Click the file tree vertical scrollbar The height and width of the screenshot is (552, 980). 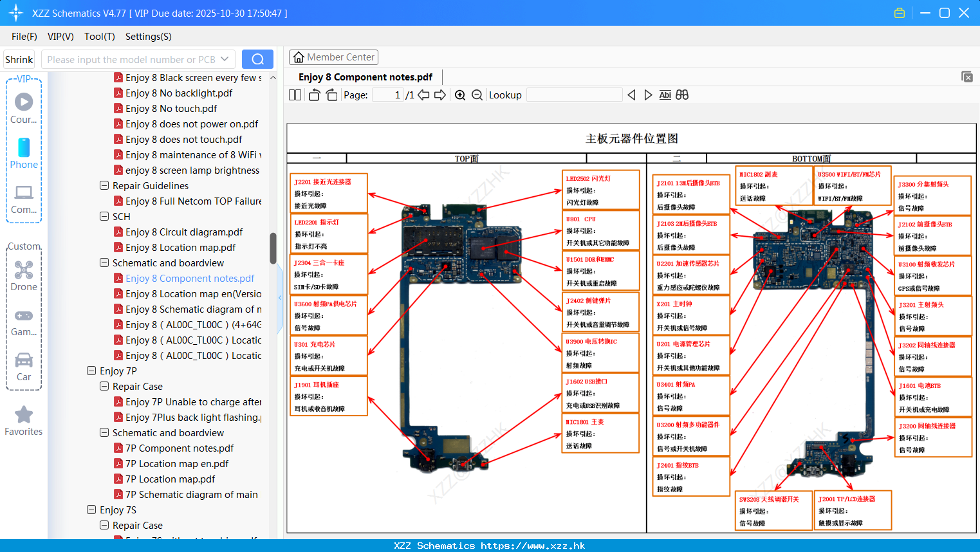pyautogui.click(x=273, y=248)
